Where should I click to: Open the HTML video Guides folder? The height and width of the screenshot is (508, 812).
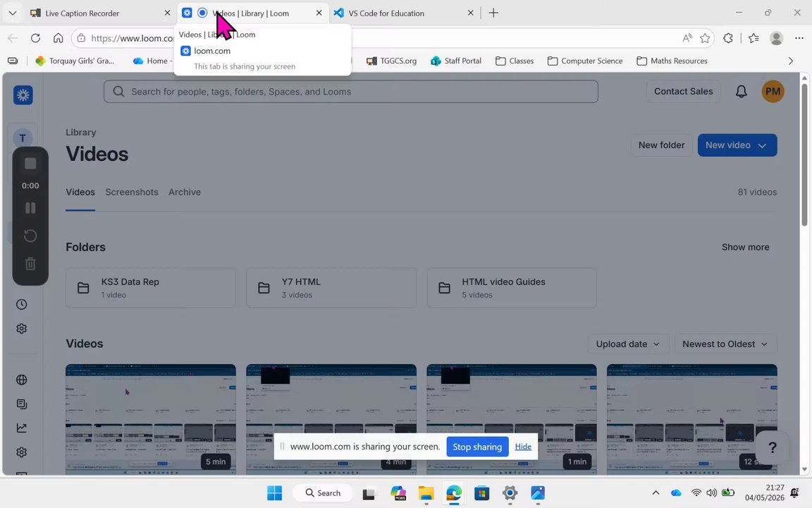click(x=511, y=288)
